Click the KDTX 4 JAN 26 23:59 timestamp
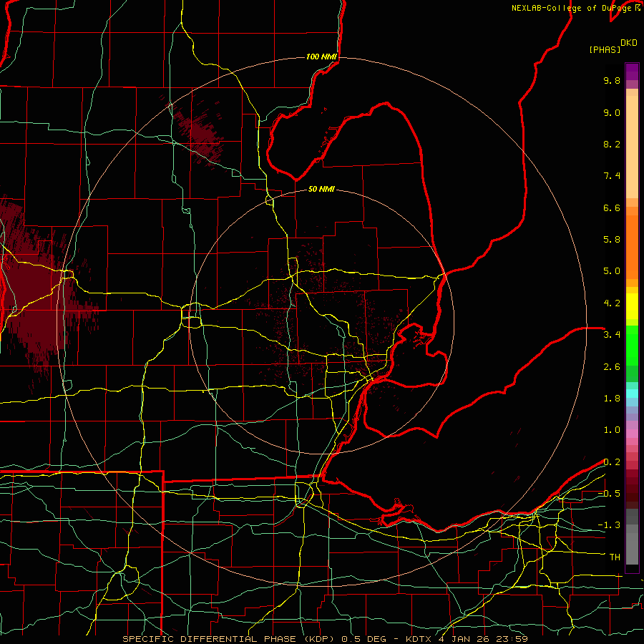Viewport: 644px width, 644px height. pos(467,639)
